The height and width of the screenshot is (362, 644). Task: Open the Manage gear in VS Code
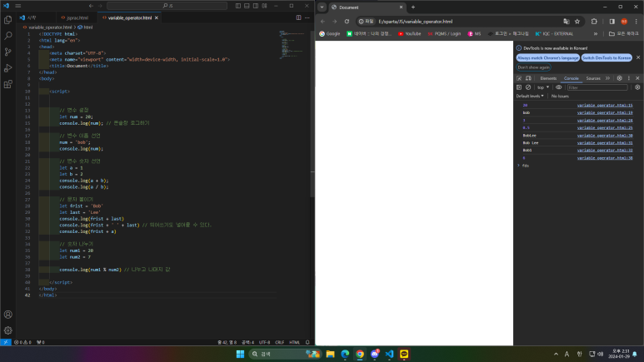[7, 330]
